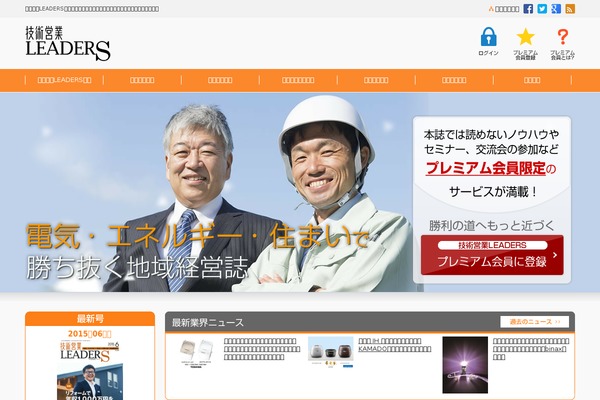The width and height of the screenshot is (600, 400).
Task: Click the 技術営業 LEADERS logo in header
Action: click(x=68, y=43)
